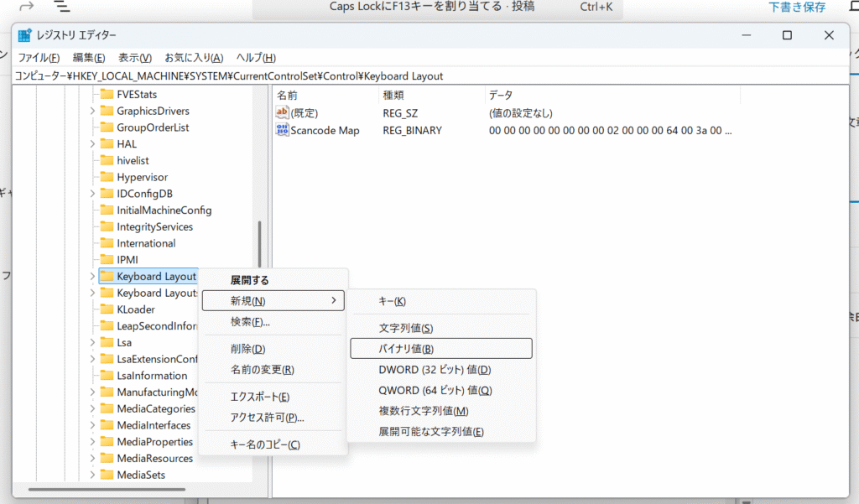Open the お気に入り(A) menu
This screenshot has width=859, height=504.
(194, 57)
